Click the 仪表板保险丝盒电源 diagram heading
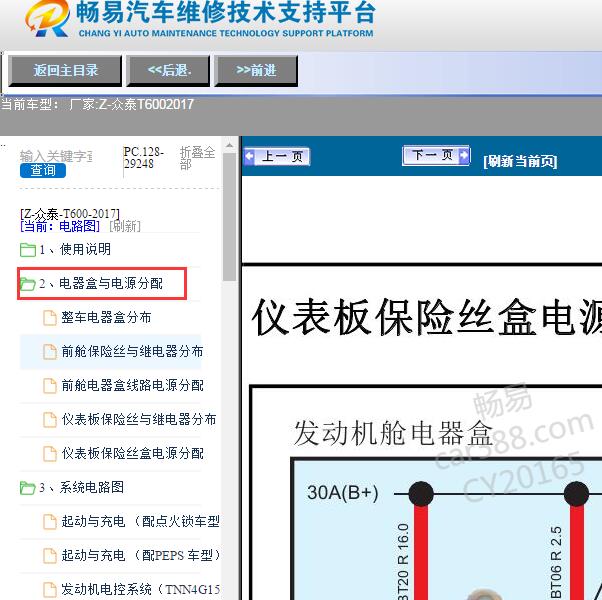 [427, 318]
